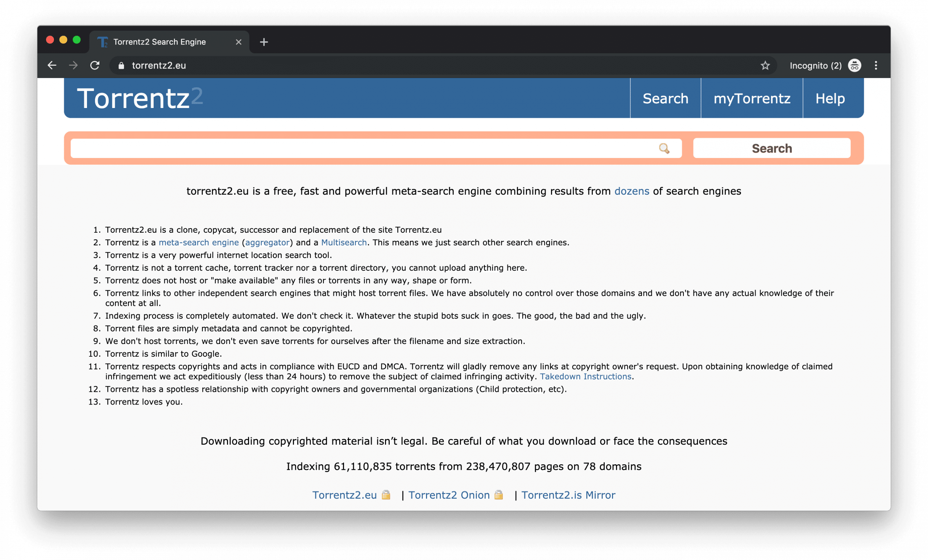This screenshot has height=560, width=928.
Task: Follow the 'dozens' link
Action: pyautogui.click(x=631, y=191)
